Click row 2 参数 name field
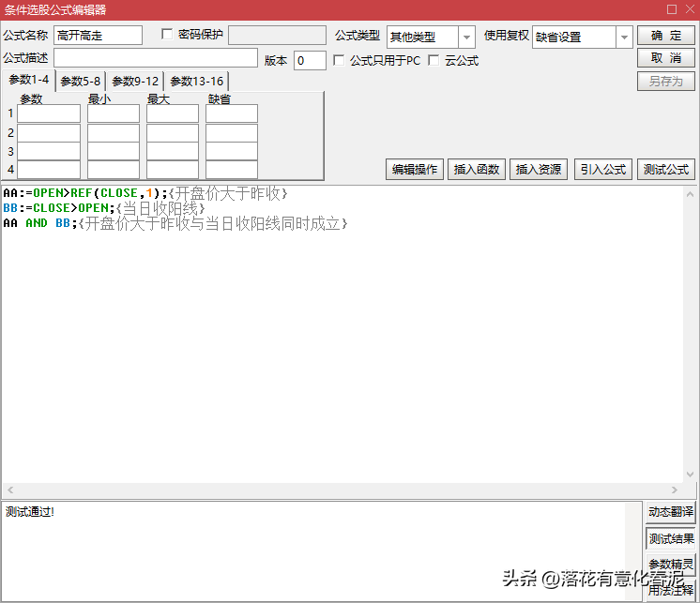This screenshot has height=603, width=700. 49,133
